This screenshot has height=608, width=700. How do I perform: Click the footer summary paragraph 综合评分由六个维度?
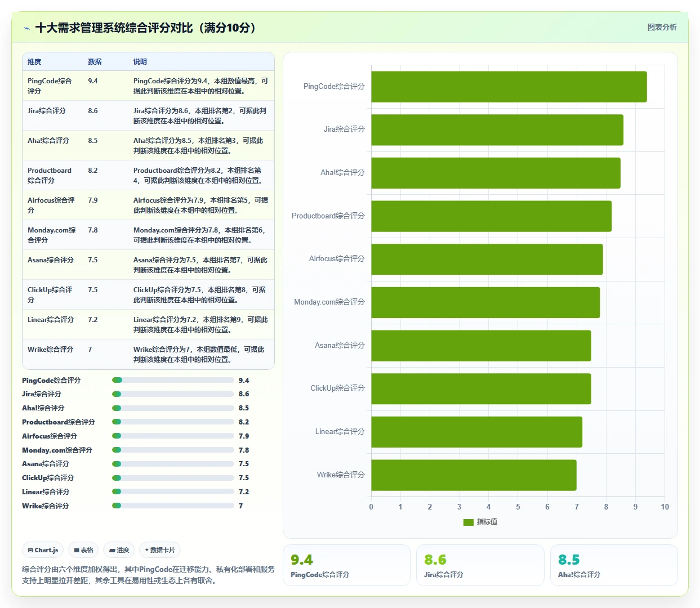[148, 575]
